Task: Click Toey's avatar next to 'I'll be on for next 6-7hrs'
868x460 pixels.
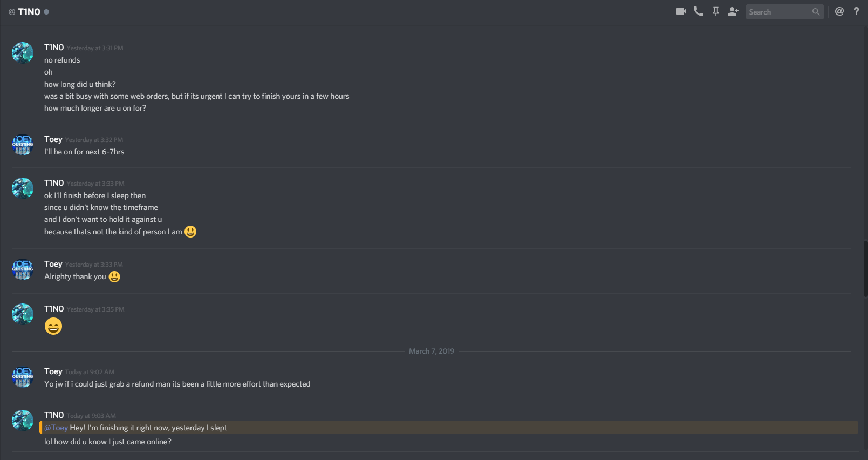Action: point(23,145)
